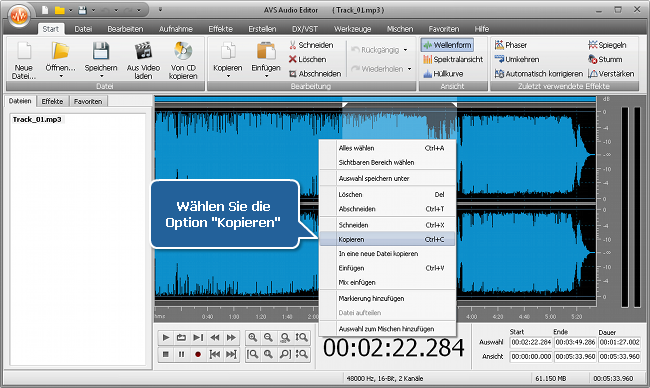650x388 pixels.
Task: Expand the Speichern dropdown arrow
Action: (101, 76)
